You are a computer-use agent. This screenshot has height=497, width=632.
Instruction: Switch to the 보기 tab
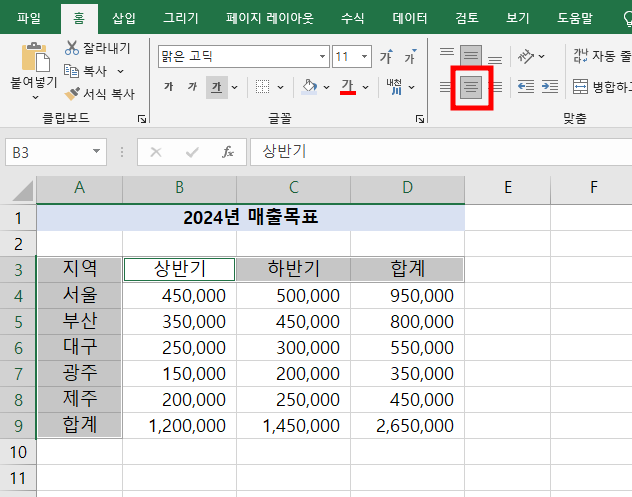(x=518, y=18)
